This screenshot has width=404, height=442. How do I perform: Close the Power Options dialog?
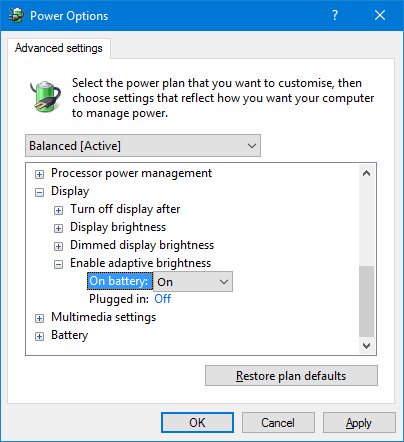[380, 15]
